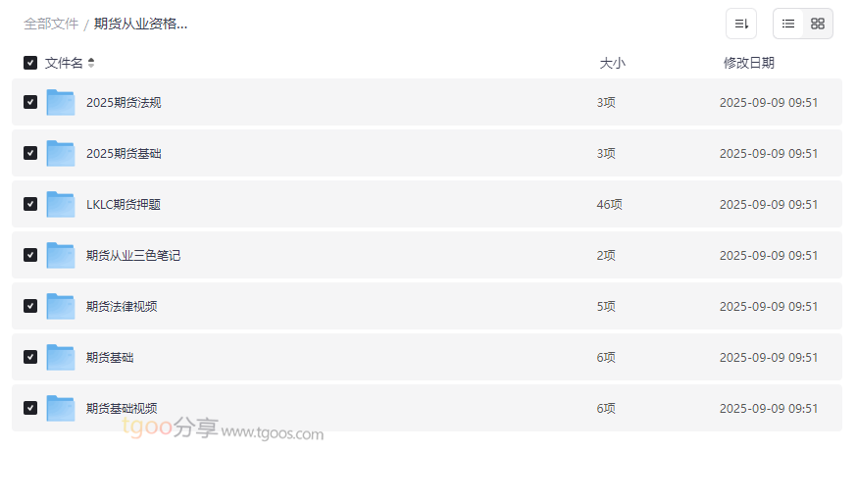Select the 期货法律视频 row date
This screenshot has width=857, height=504.
tap(768, 306)
